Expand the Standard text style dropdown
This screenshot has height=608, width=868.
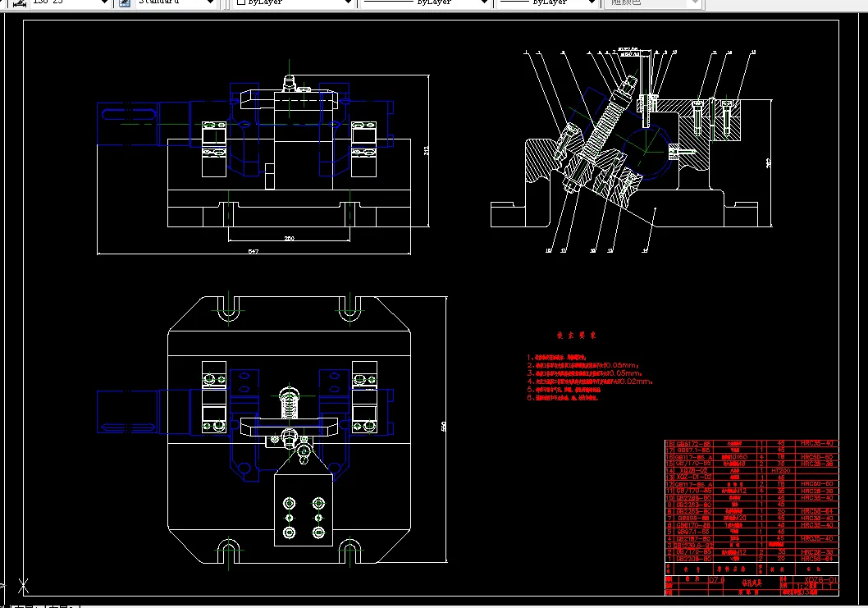(x=210, y=2)
